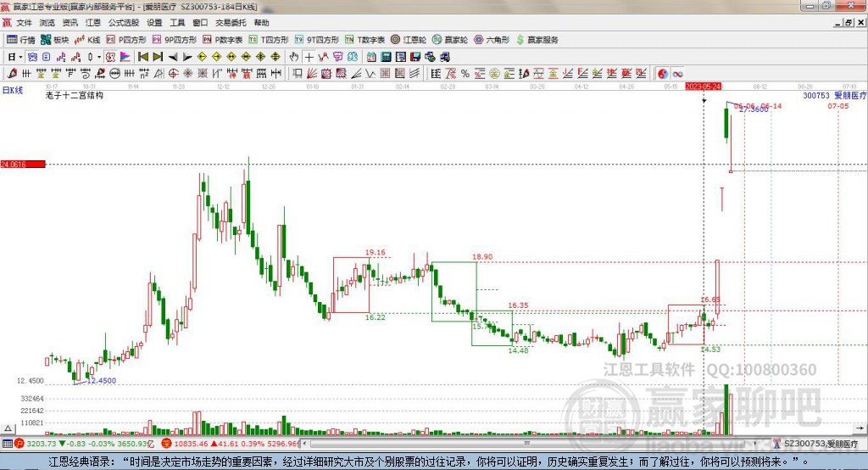Select the circle crosshair target tool
The image size is (868, 470).
(173, 74)
